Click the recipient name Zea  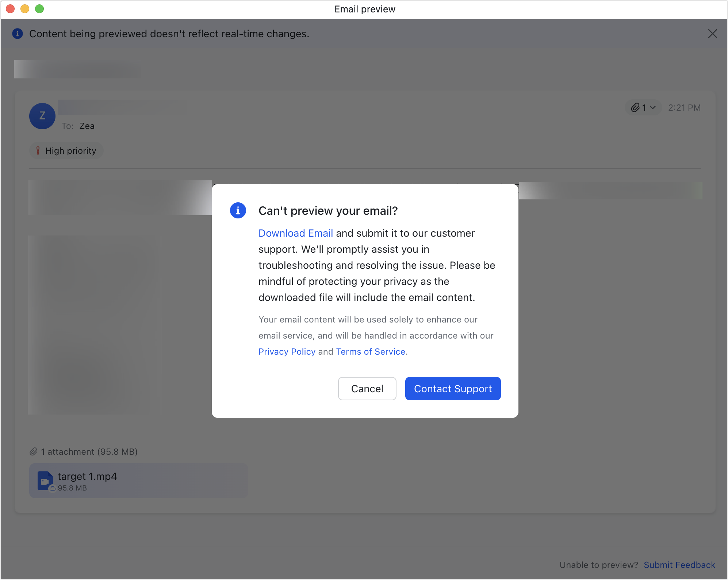[87, 126]
